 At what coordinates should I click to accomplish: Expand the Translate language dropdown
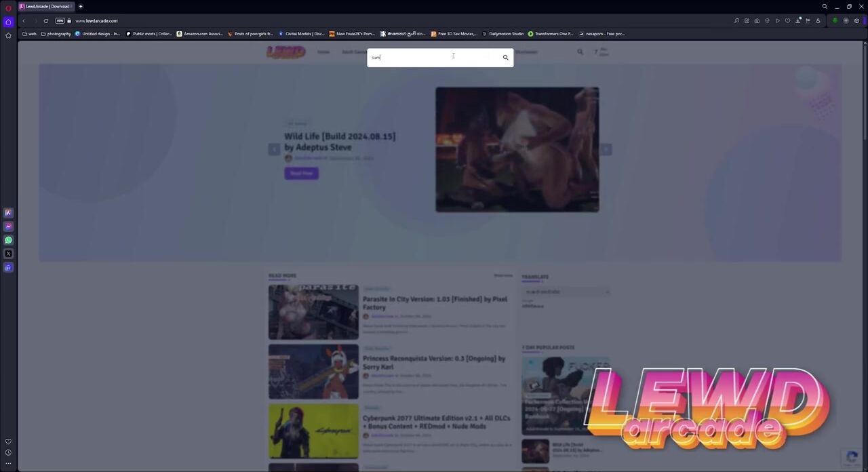(566, 292)
